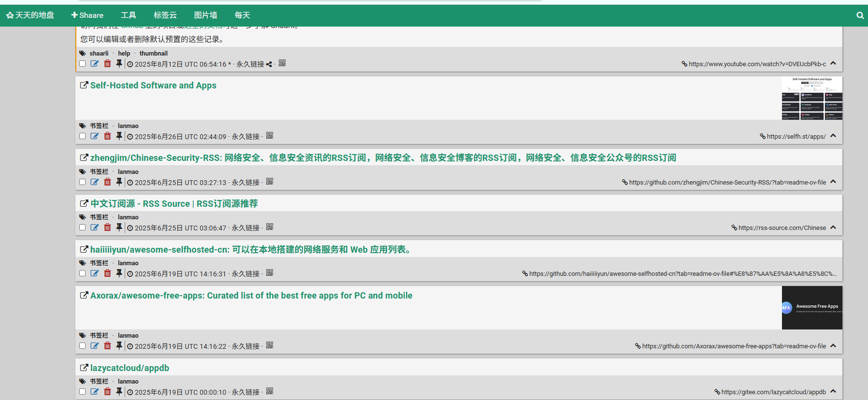Open the 图片墙 picture wall page

tap(206, 15)
